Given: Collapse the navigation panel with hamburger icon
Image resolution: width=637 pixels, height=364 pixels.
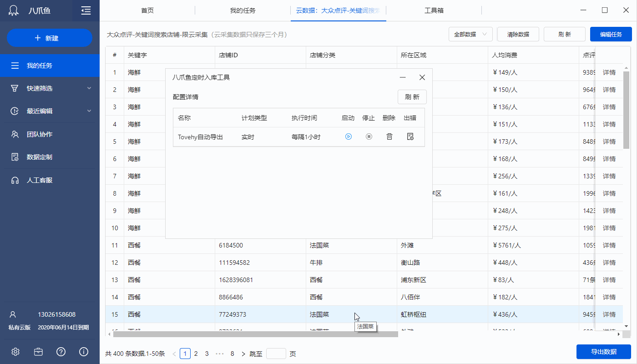Looking at the screenshot, I should (86, 10).
